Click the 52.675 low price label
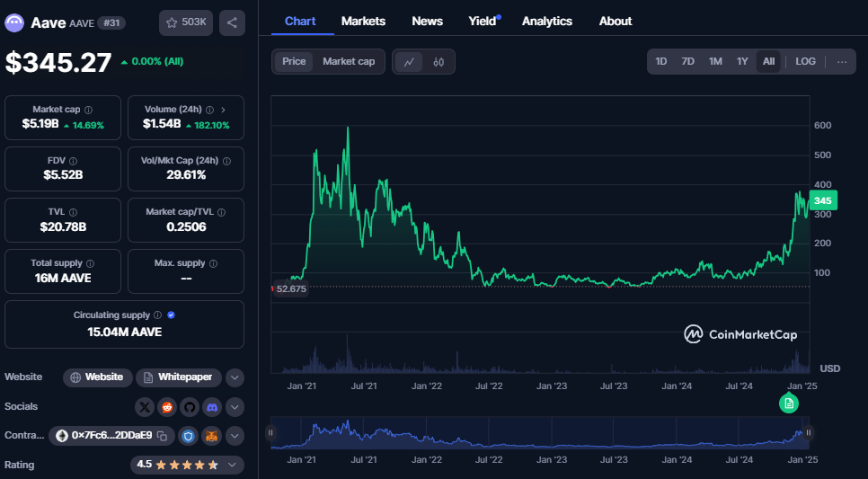 290,288
